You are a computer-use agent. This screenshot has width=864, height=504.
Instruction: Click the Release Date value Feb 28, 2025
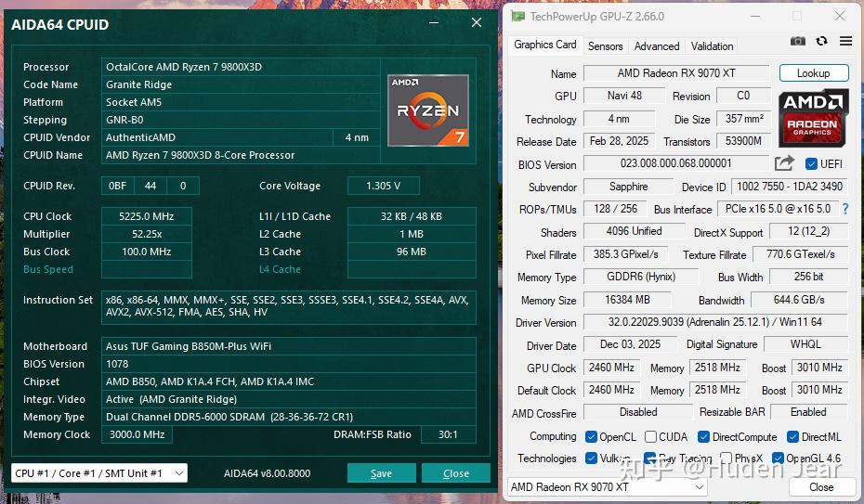(x=620, y=141)
